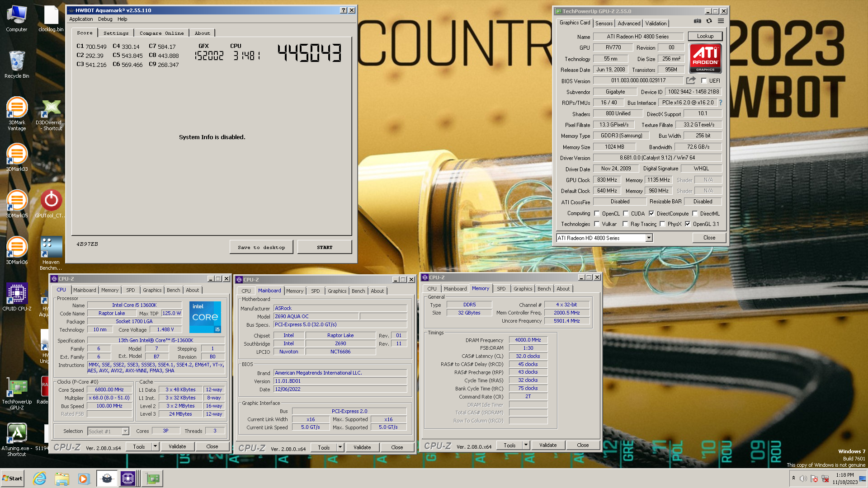868x488 pixels.
Task: Switch to GPU-Z taskbar icon
Action: point(152,479)
